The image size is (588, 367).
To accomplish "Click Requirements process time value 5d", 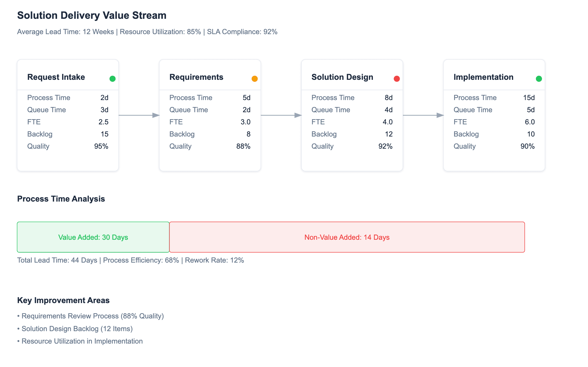I will coord(246,98).
